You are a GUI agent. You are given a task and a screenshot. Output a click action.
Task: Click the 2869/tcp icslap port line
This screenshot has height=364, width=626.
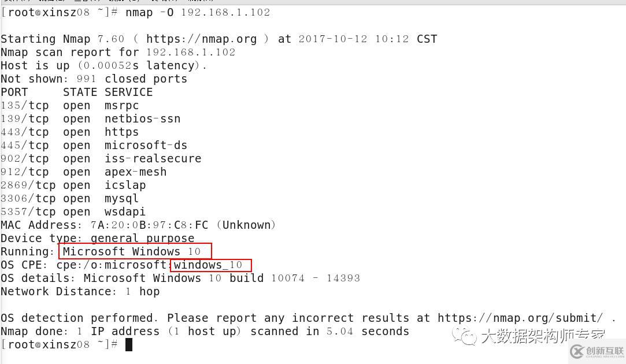73,185
